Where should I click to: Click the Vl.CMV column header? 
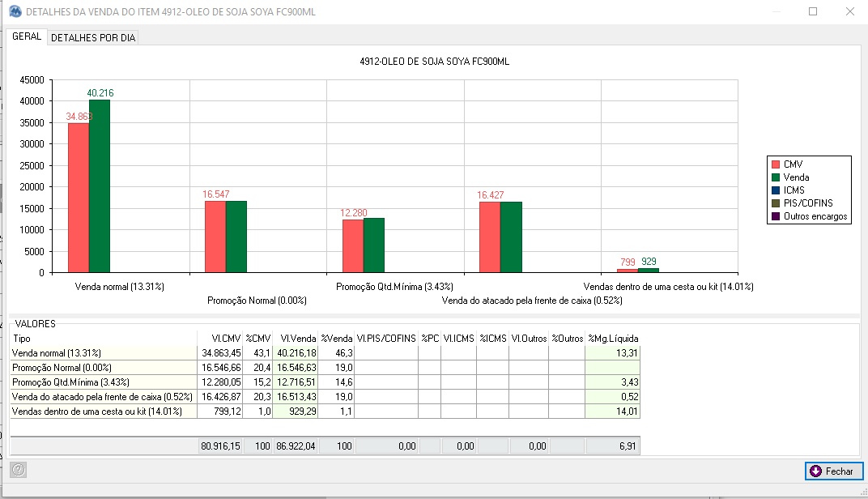[x=220, y=339]
